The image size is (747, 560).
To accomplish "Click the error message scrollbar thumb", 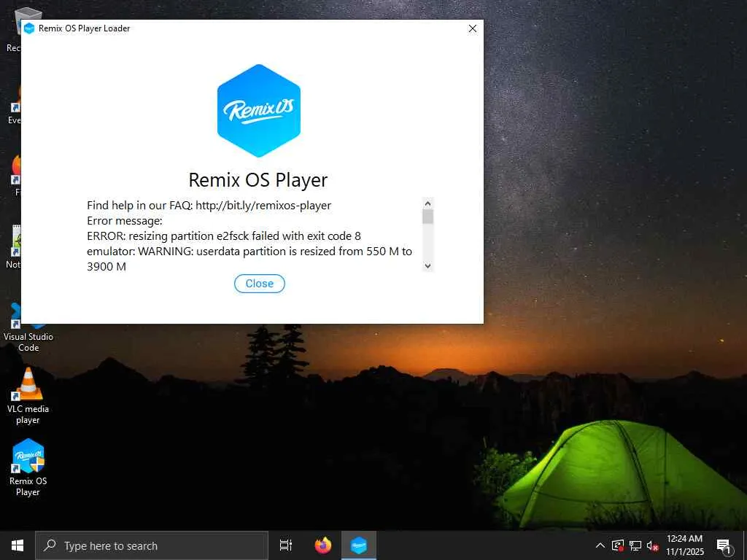I will tap(427, 217).
